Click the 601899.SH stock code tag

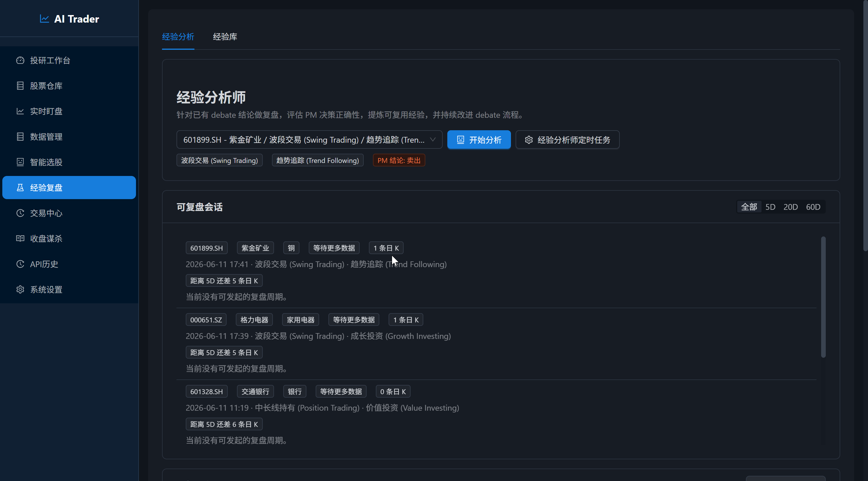206,248
